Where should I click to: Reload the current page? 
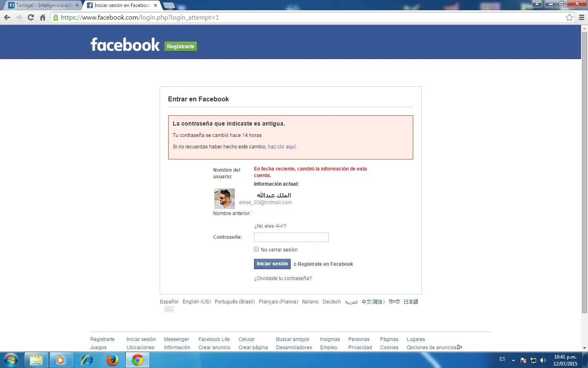[31, 18]
